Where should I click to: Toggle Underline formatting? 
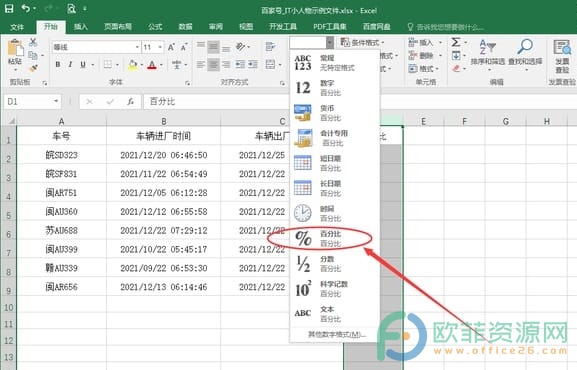(x=83, y=64)
